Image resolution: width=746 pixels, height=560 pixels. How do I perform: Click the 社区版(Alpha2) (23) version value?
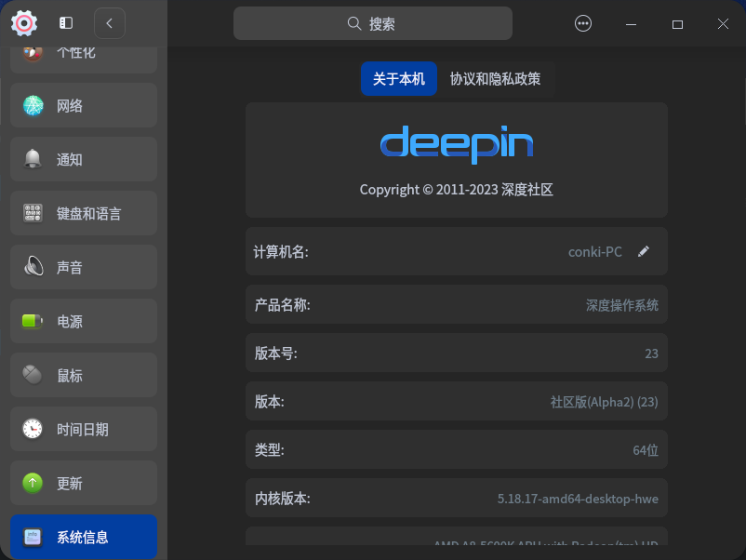coord(605,402)
